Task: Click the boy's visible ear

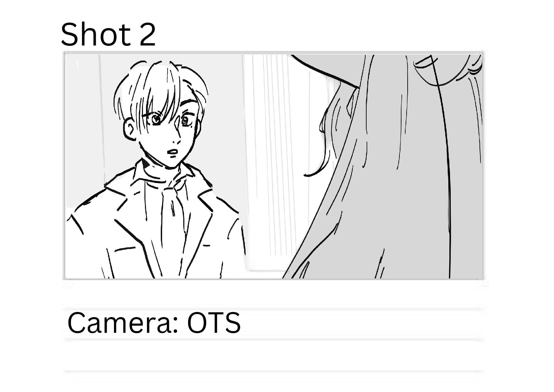Action: 131,129
